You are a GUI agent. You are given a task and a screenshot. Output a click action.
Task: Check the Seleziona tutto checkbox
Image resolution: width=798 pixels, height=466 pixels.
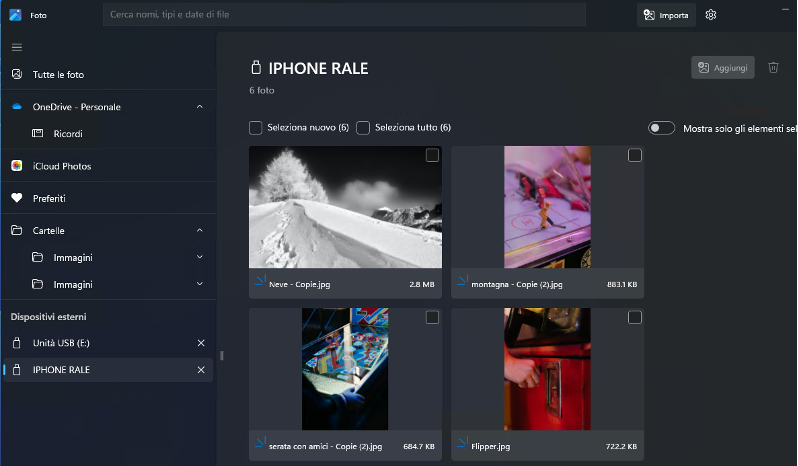[x=363, y=128]
